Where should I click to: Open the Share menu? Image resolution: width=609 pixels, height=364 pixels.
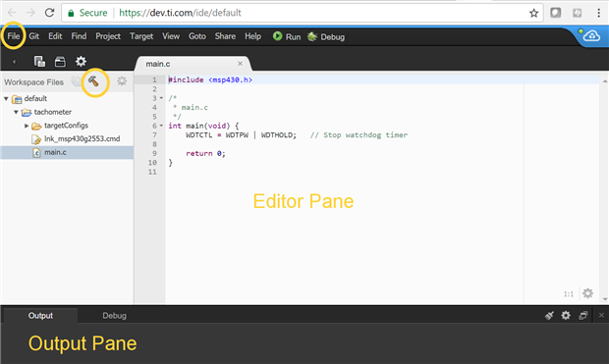(225, 36)
